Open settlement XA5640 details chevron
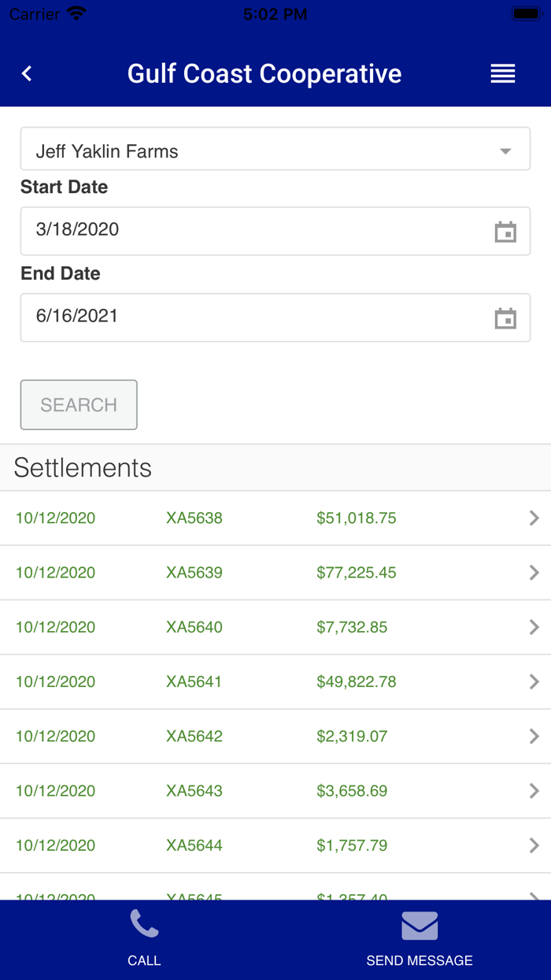 pos(534,627)
